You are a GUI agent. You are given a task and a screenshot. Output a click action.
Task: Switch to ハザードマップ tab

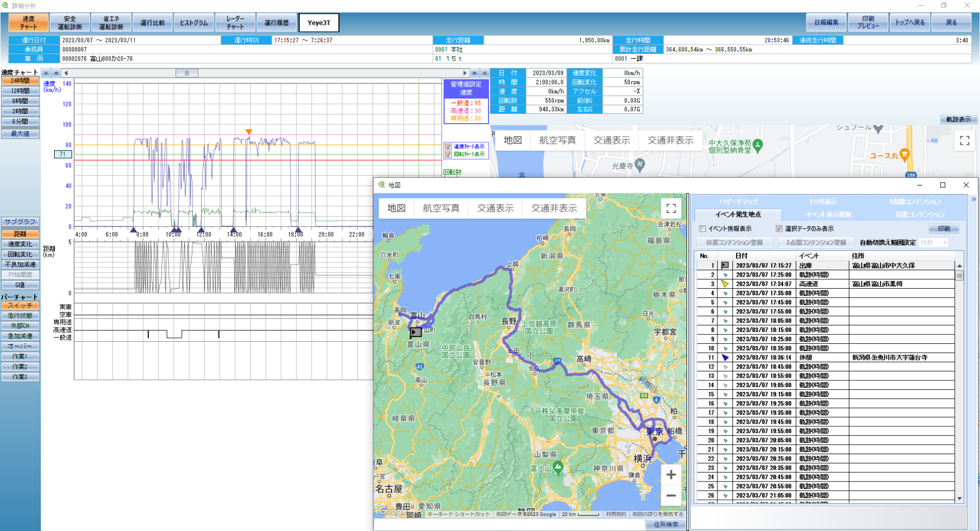pyautogui.click(x=738, y=202)
